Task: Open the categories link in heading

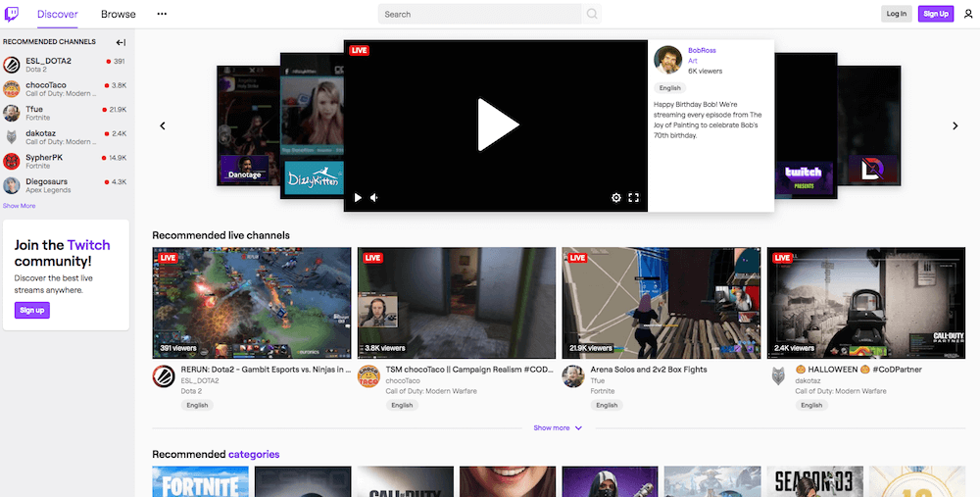Action: (x=254, y=455)
